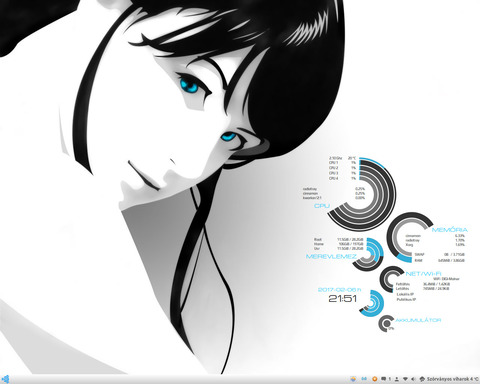Click the MEMÓRIA widget heading
Image resolution: width=480 pixels, height=384 pixels.
(x=450, y=230)
